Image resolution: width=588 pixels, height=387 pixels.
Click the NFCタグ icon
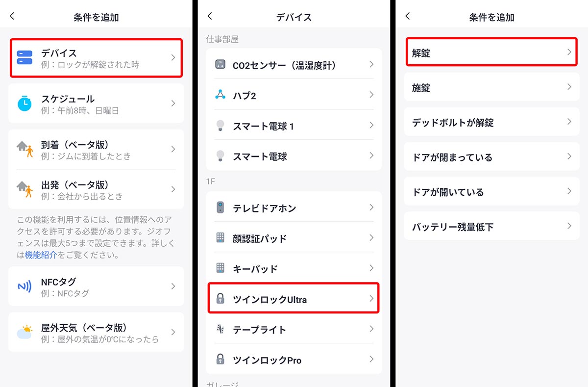(x=24, y=286)
